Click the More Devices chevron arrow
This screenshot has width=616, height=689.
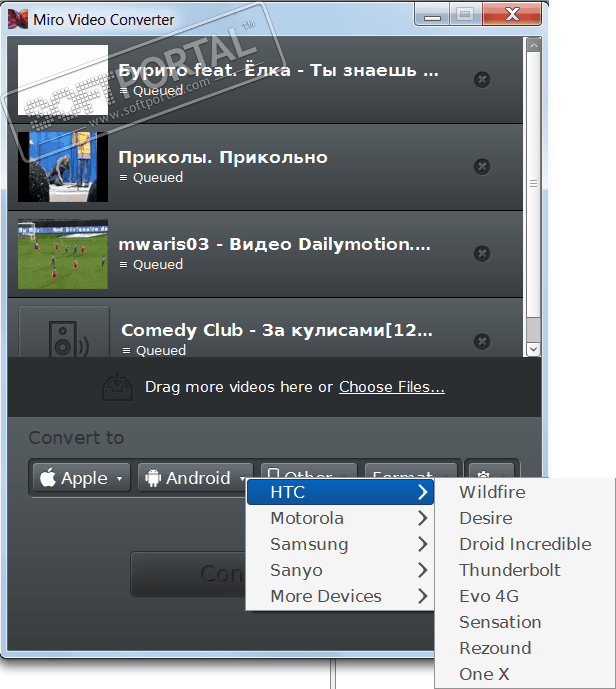[x=423, y=596]
